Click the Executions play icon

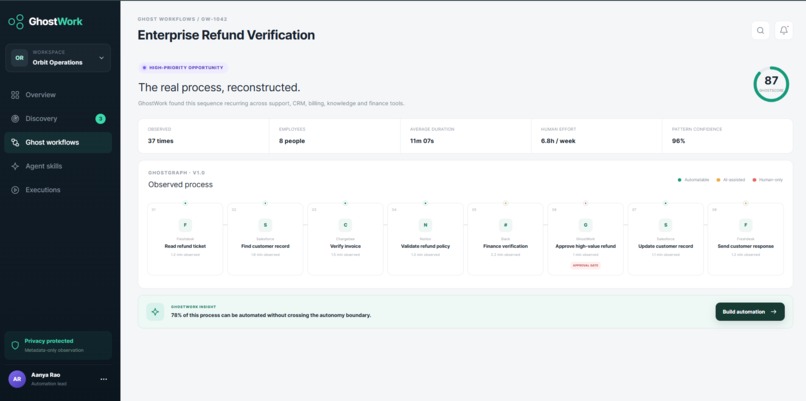click(15, 190)
